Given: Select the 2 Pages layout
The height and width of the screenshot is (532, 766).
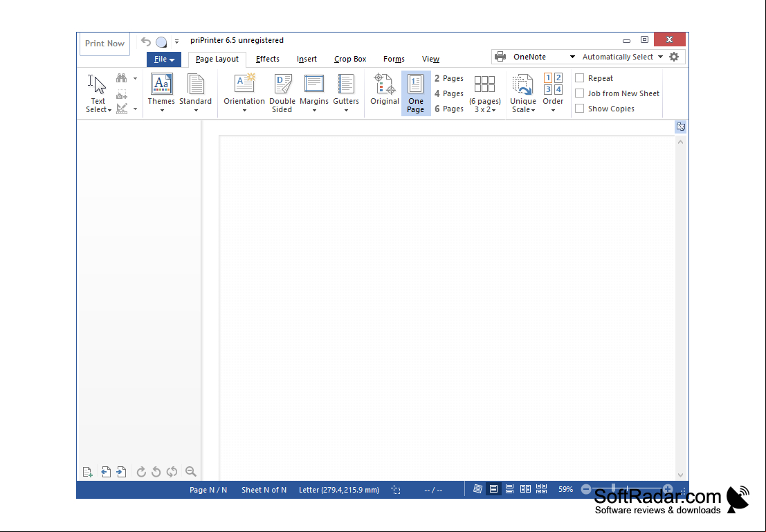Looking at the screenshot, I should tap(449, 78).
